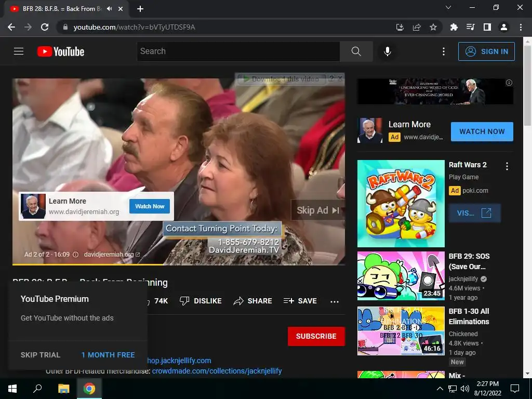Go to the YouTube home logo
This screenshot has height=399, width=532.
[61, 51]
